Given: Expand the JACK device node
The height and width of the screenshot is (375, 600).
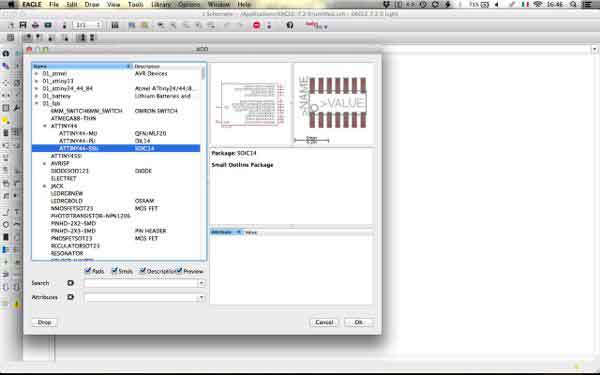Looking at the screenshot, I should point(44,186).
